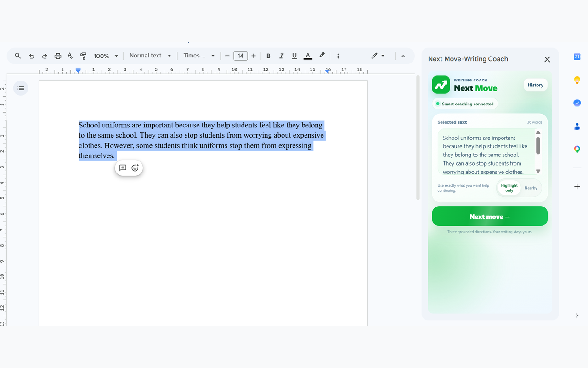Open the highlight color pen tool
588x368 pixels.
point(322,56)
